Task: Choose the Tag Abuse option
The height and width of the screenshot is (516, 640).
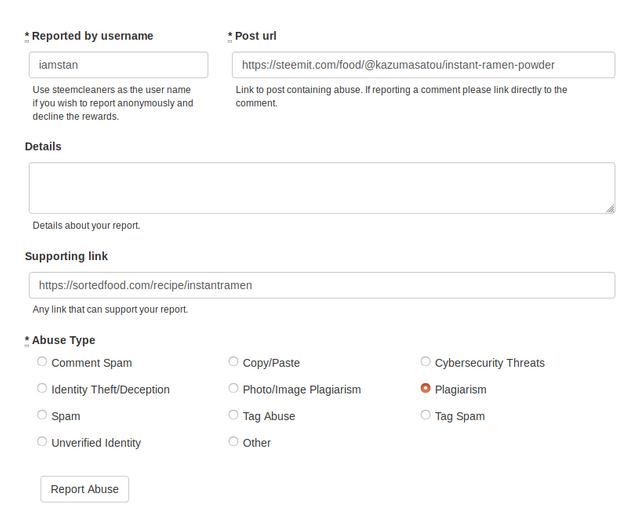Action: tap(233, 415)
